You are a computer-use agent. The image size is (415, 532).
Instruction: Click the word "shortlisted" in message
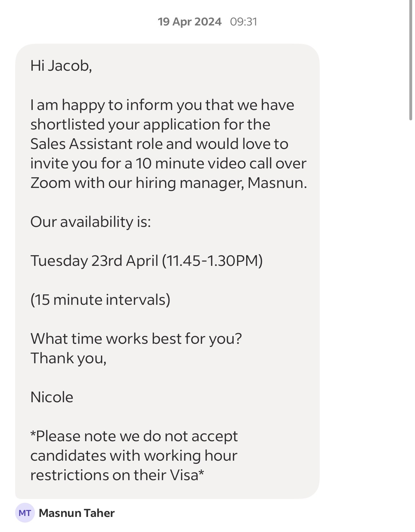[x=67, y=124]
